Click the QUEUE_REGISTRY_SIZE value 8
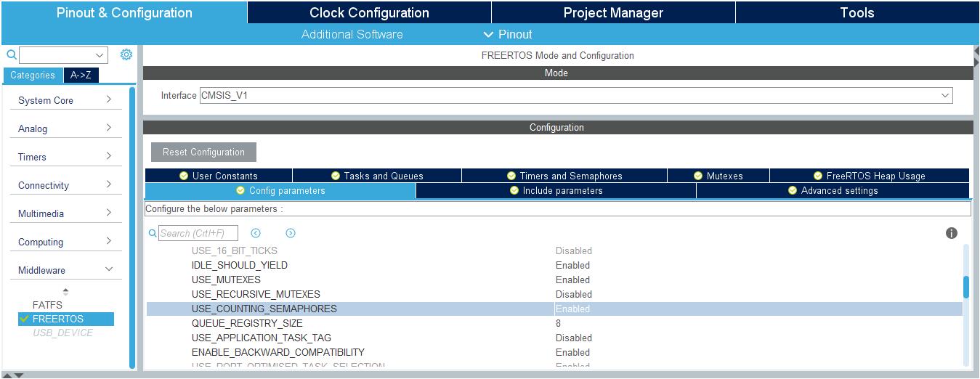Image resolution: width=980 pixels, height=379 pixels. pyautogui.click(x=558, y=323)
